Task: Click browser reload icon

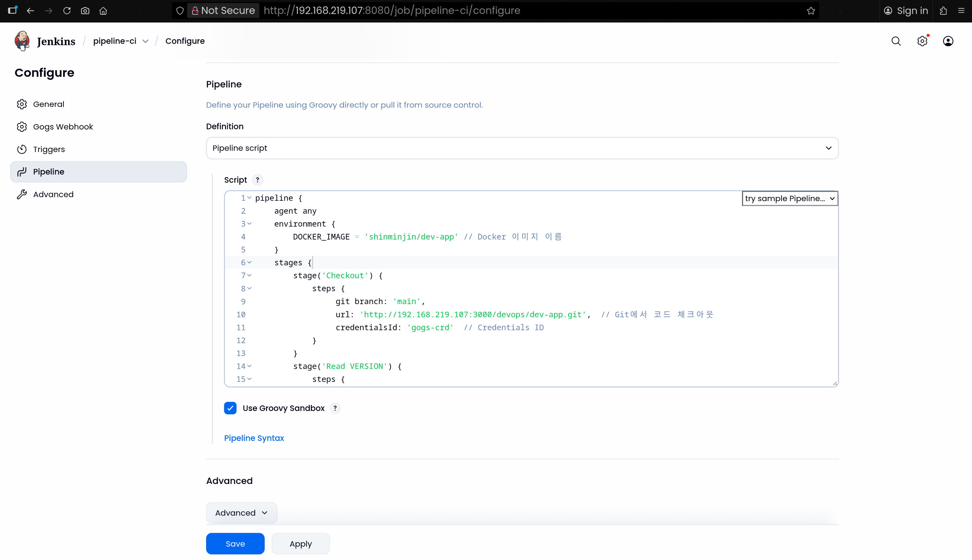Action: [x=67, y=11]
